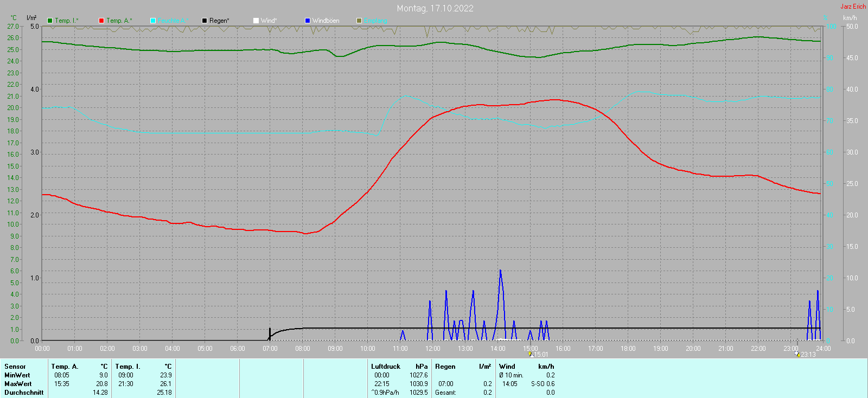Click the Luftdruck minimum value 1027.6

coord(419,375)
